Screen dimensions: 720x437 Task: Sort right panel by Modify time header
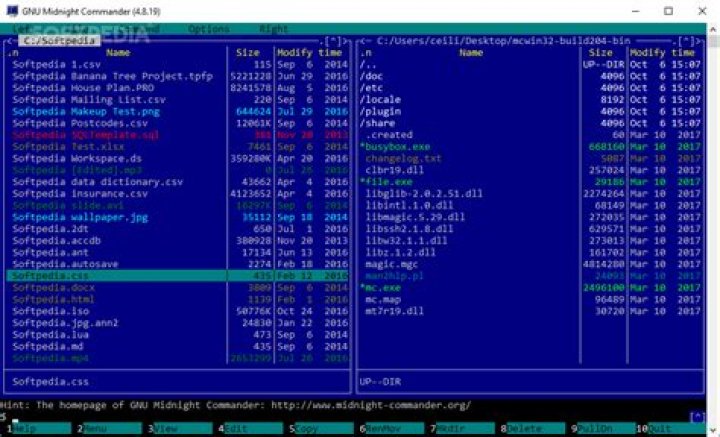tap(662, 53)
